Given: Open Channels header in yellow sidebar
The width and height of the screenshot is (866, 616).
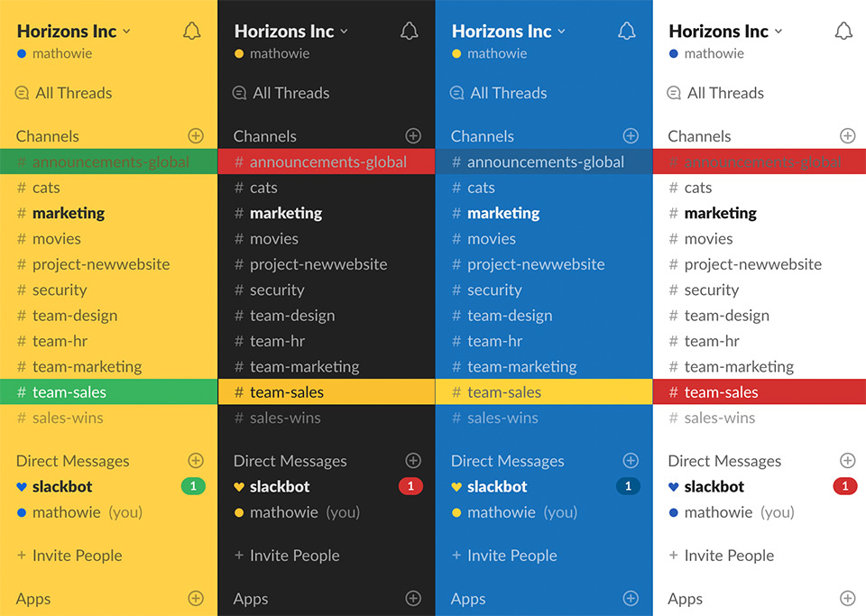Looking at the screenshot, I should (48, 136).
